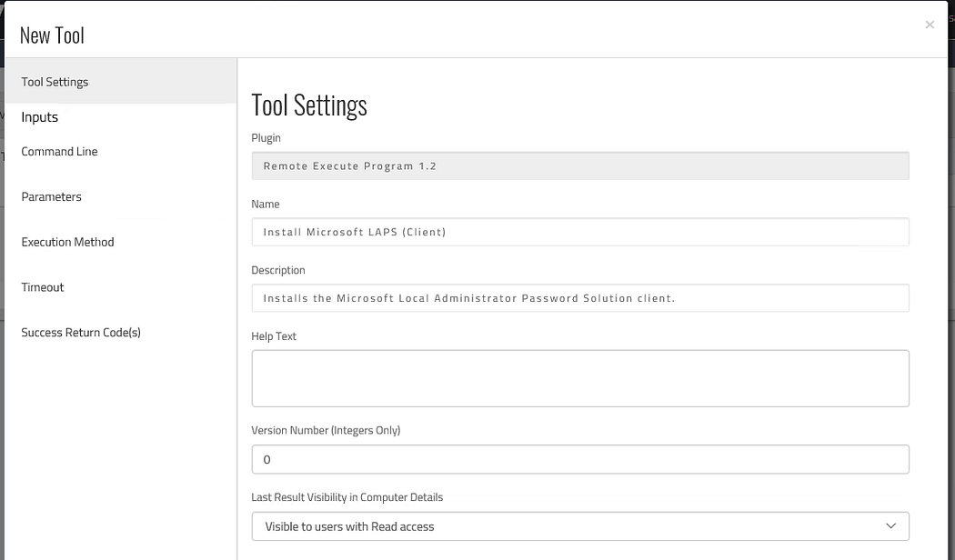Click the chevron arrow of visibility dropdown

(x=890, y=526)
